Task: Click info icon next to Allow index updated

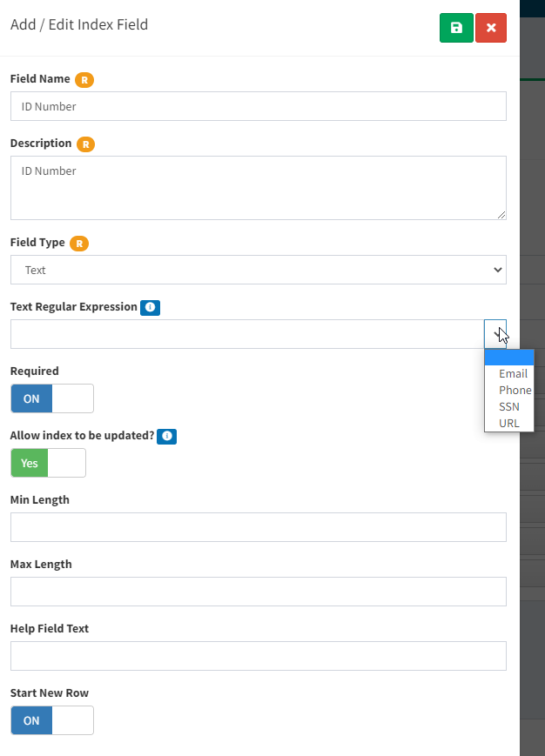Action: [167, 436]
